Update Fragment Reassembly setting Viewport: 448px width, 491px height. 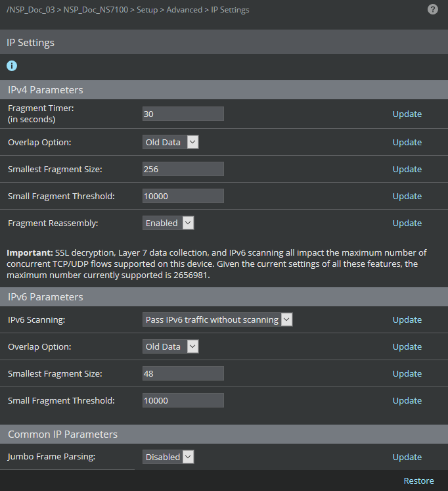pos(407,223)
